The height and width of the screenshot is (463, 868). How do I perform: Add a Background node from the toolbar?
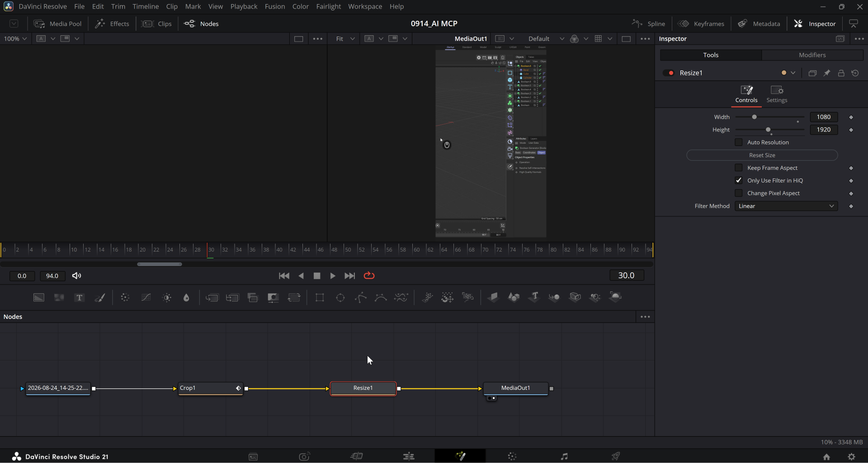[39, 297]
